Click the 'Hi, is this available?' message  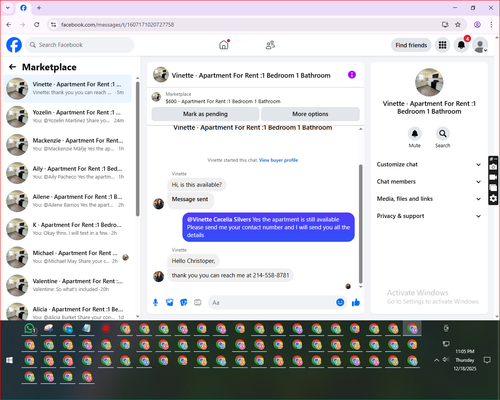click(197, 185)
